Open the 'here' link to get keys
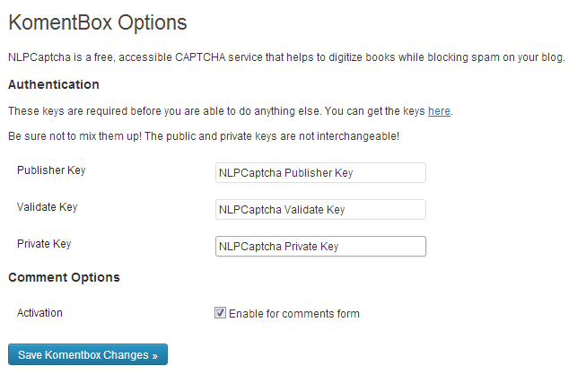Screen dimensions: 586x392 click(x=439, y=111)
